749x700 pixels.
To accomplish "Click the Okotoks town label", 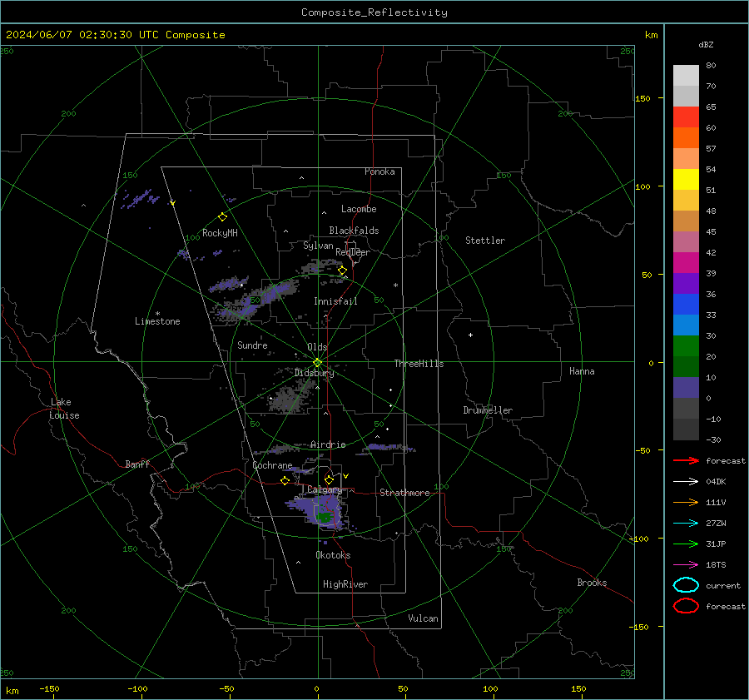I will click(x=333, y=554).
